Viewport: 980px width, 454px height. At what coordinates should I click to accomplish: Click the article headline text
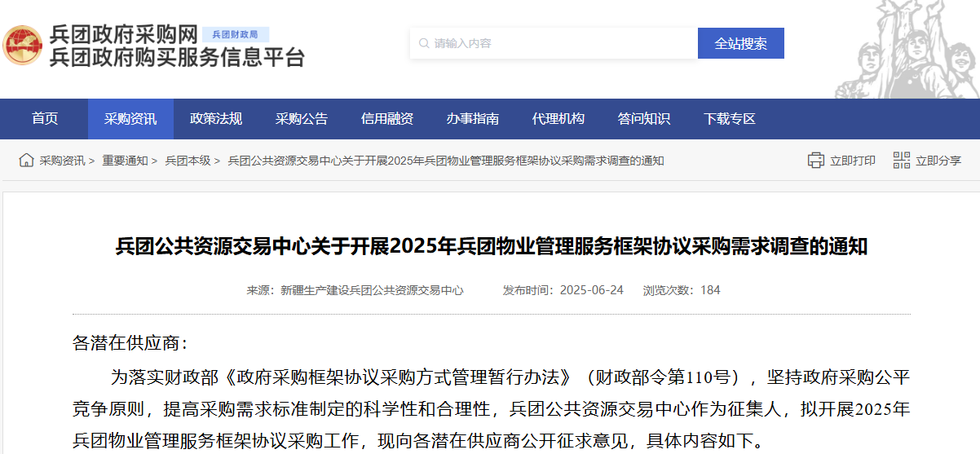(x=492, y=247)
